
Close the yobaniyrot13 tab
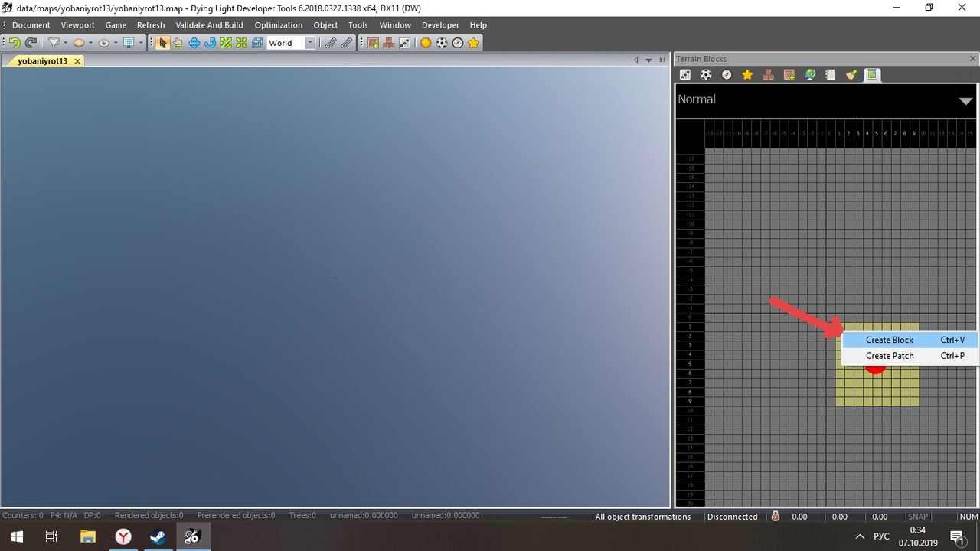77,61
